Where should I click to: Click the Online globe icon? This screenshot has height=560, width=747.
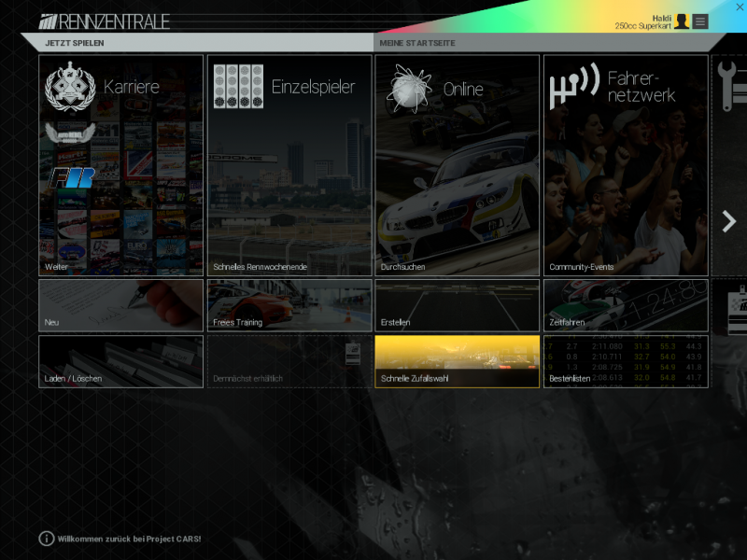point(408,89)
